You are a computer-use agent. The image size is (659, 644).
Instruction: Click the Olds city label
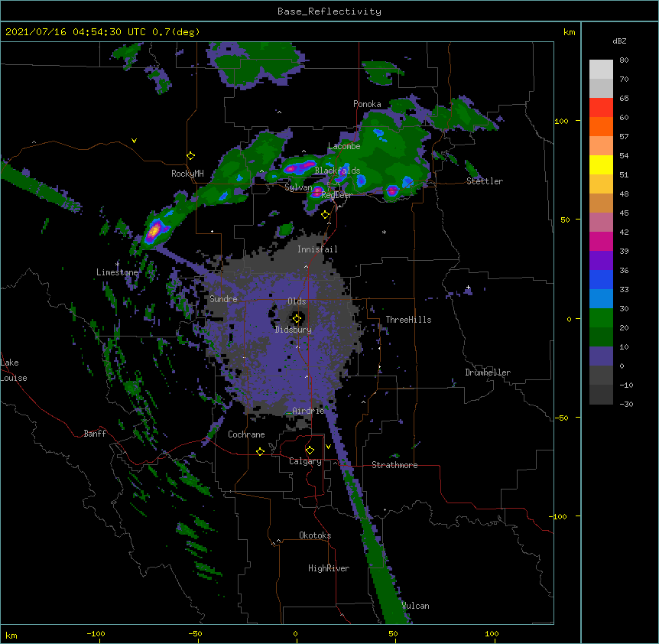tap(297, 301)
